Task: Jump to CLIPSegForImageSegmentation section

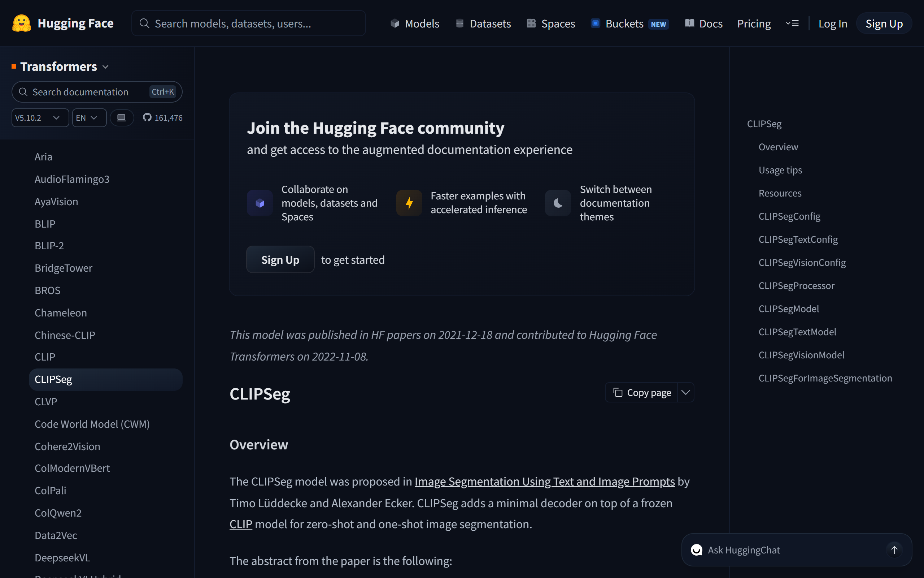Action: (825, 378)
